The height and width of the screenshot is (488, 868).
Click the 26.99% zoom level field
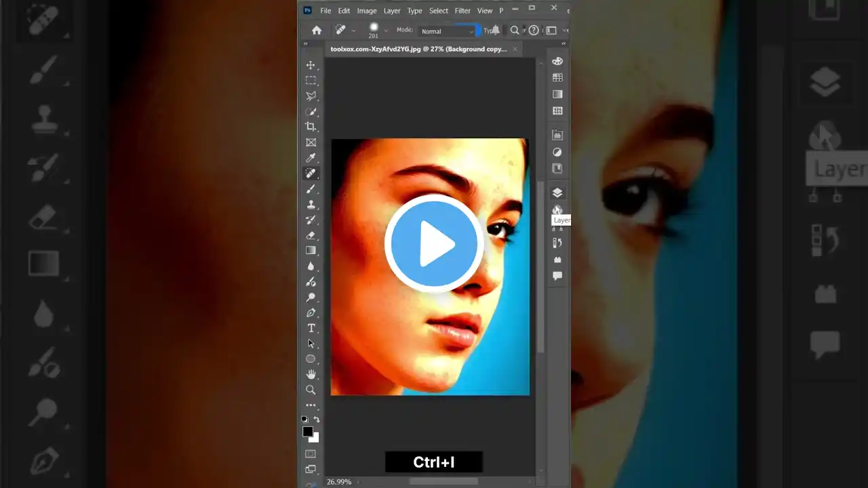[x=339, y=482]
